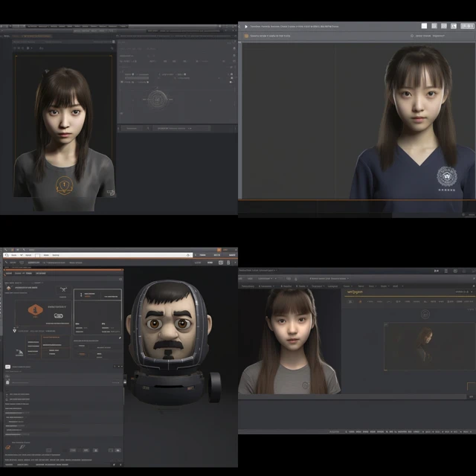Expand the dropdown arrow at yellow heading's right
The image size is (476, 476).
point(472,292)
